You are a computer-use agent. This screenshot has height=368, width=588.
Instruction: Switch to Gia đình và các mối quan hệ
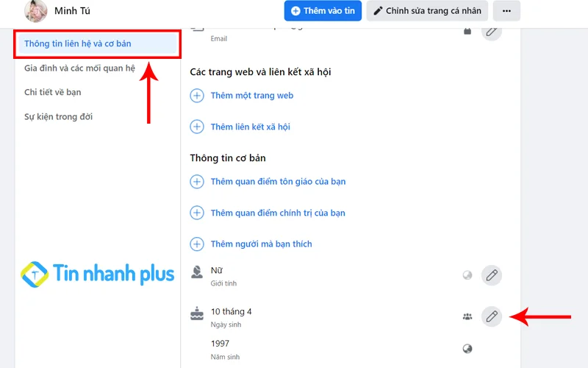[79, 68]
